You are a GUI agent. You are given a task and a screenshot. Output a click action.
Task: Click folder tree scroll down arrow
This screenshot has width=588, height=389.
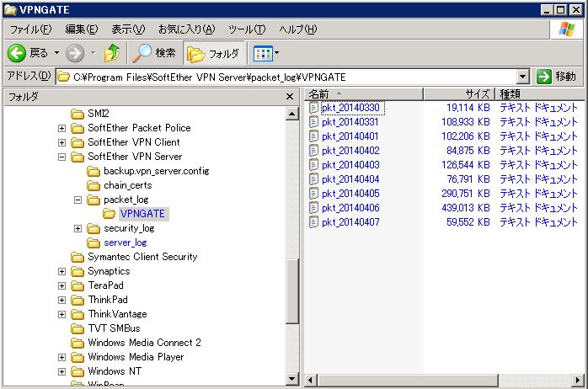click(291, 379)
